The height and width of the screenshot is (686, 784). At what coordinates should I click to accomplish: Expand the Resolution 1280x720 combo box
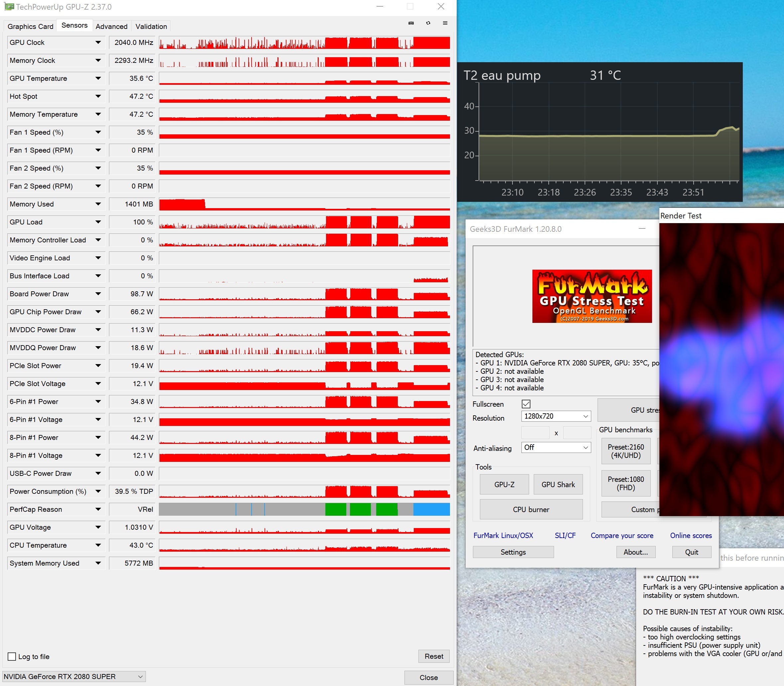pyautogui.click(x=556, y=416)
